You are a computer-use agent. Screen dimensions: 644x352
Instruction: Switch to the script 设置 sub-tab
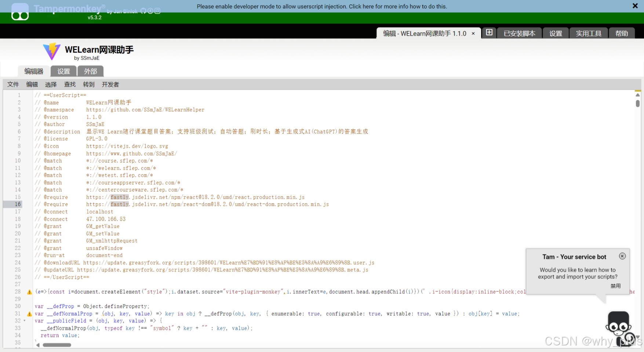click(63, 71)
